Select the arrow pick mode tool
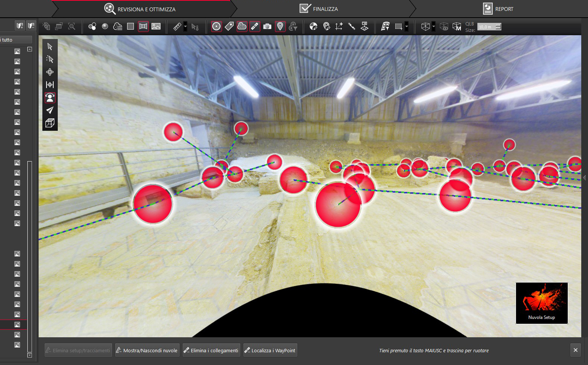The width and height of the screenshot is (588, 365). pyautogui.click(x=50, y=46)
